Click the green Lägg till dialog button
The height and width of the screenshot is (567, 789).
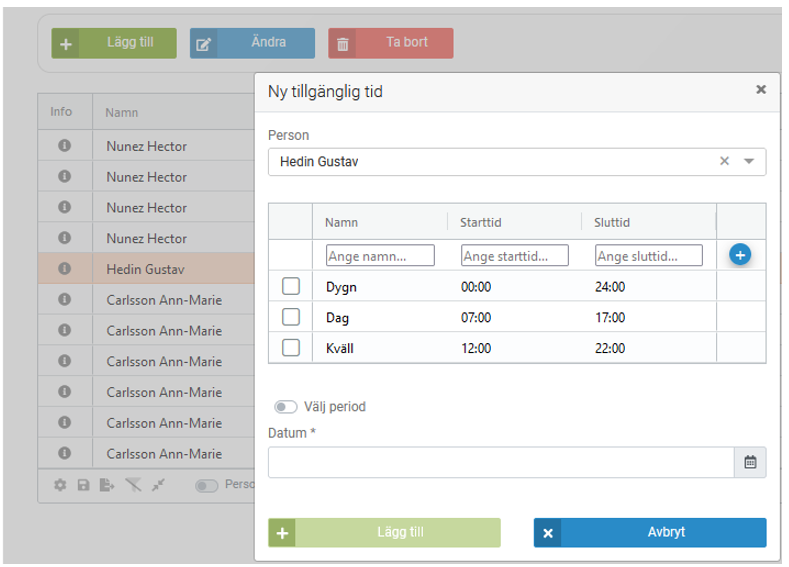[384, 532]
